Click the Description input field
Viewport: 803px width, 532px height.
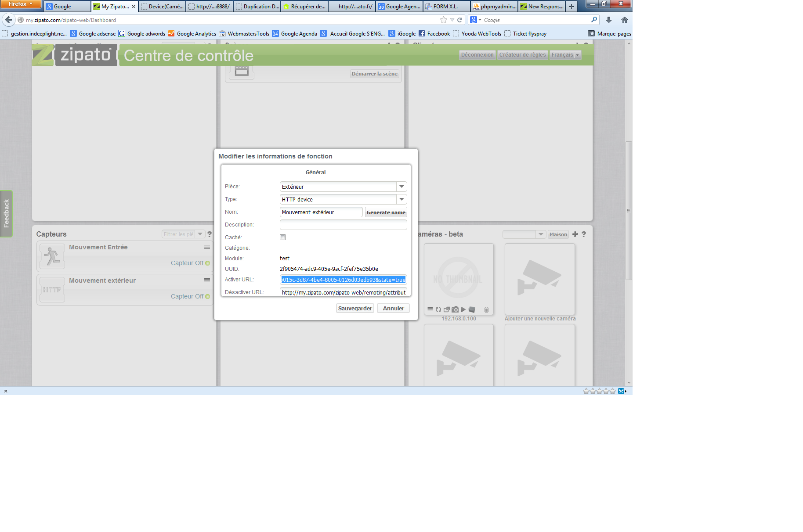tap(343, 225)
